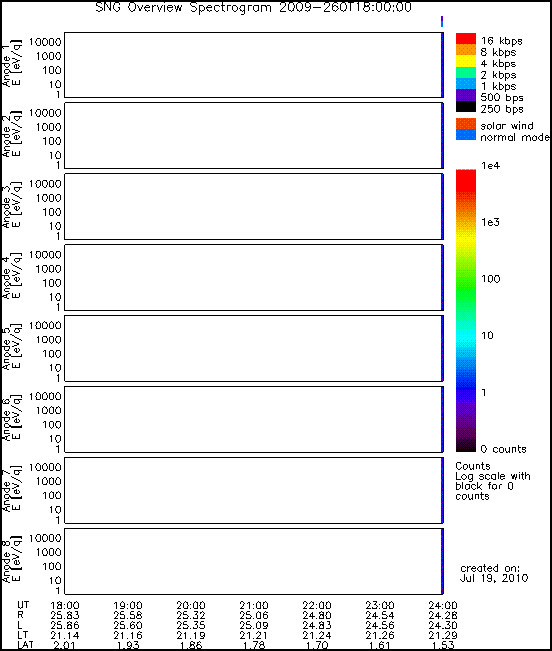Click the 'solar wind' legend text

pyautogui.click(x=507, y=126)
